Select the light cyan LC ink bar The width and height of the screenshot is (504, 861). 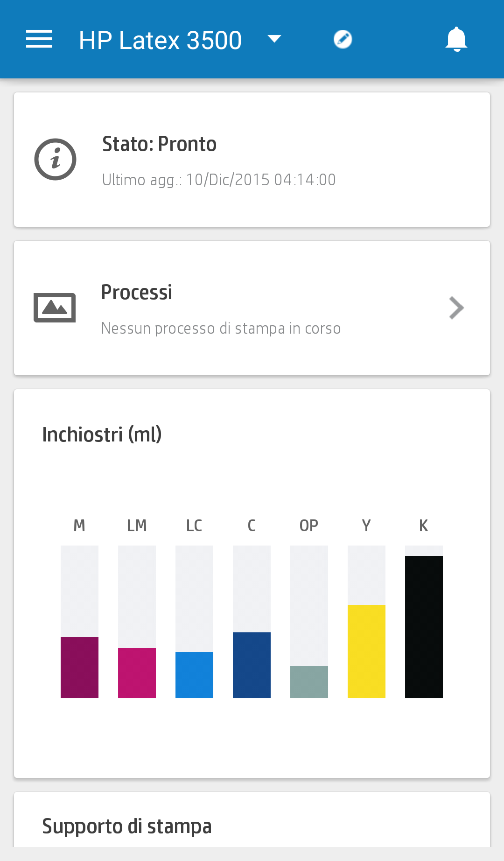click(x=194, y=622)
